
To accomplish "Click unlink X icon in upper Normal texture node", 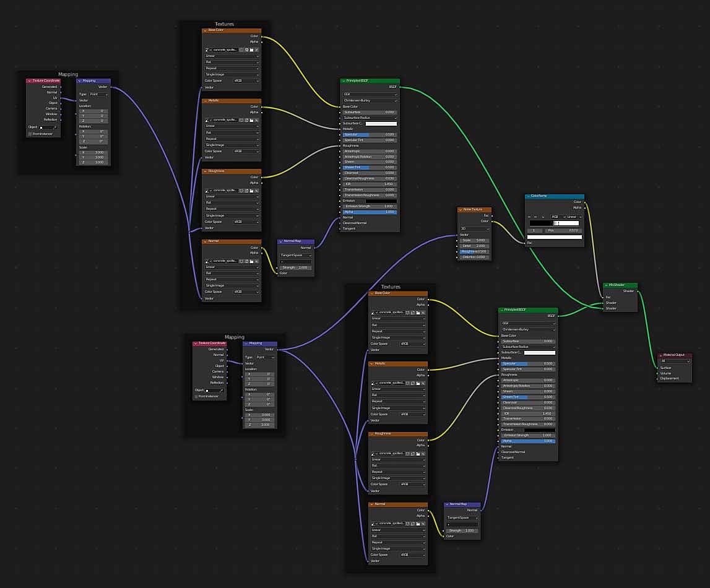I will tap(257, 261).
